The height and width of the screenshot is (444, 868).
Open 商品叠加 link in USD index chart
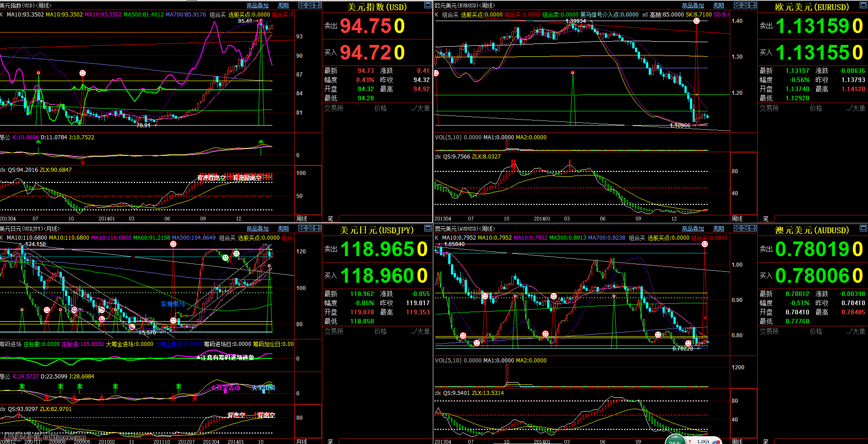[258, 5]
